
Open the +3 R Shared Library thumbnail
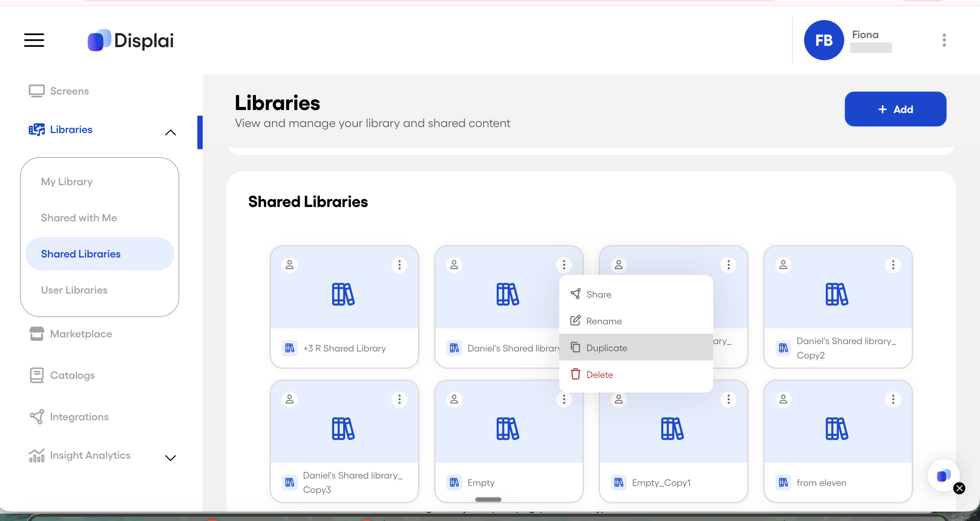coord(344,288)
